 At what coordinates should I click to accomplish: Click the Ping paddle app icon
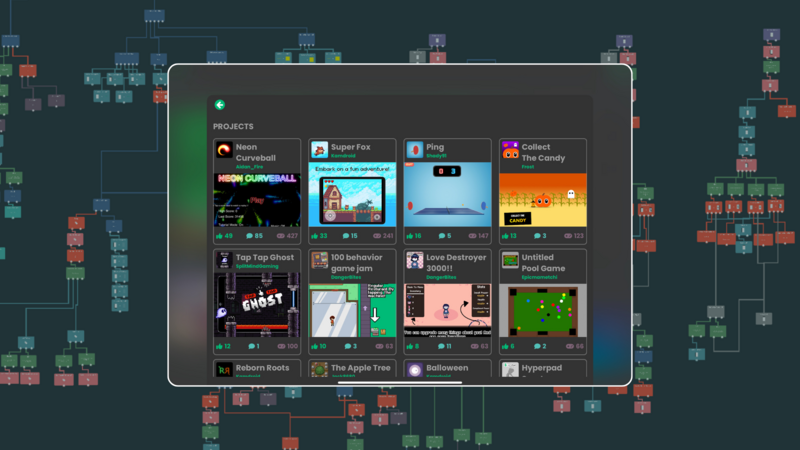click(415, 150)
